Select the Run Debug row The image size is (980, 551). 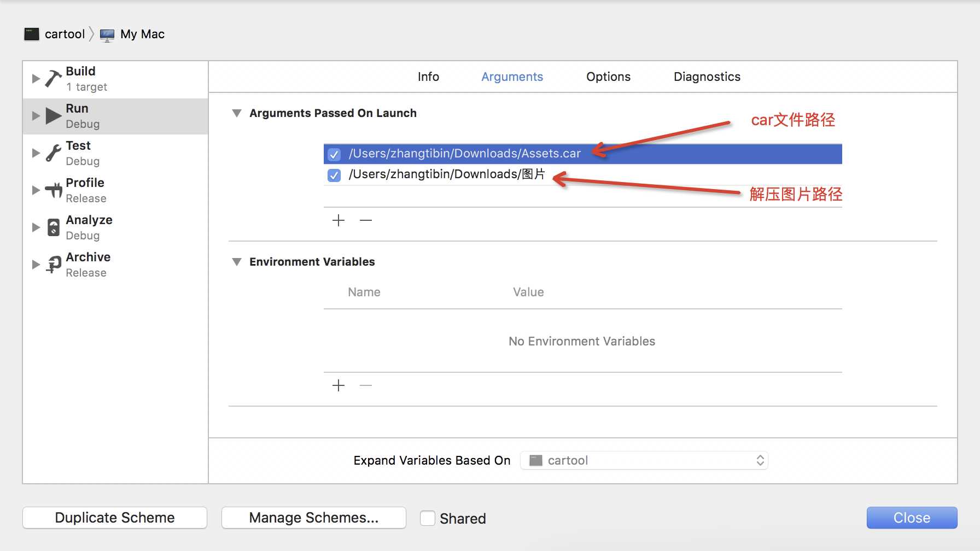pyautogui.click(x=115, y=116)
